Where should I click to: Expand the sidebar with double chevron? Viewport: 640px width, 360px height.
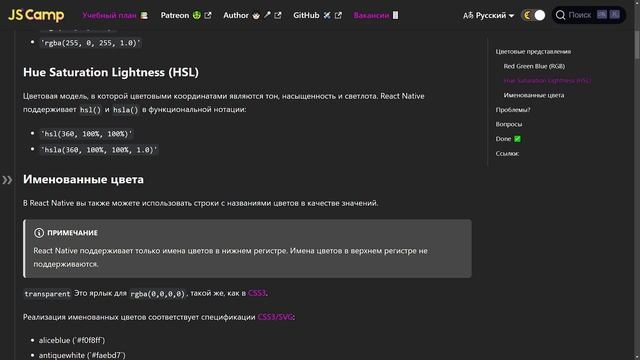(7, 180)
